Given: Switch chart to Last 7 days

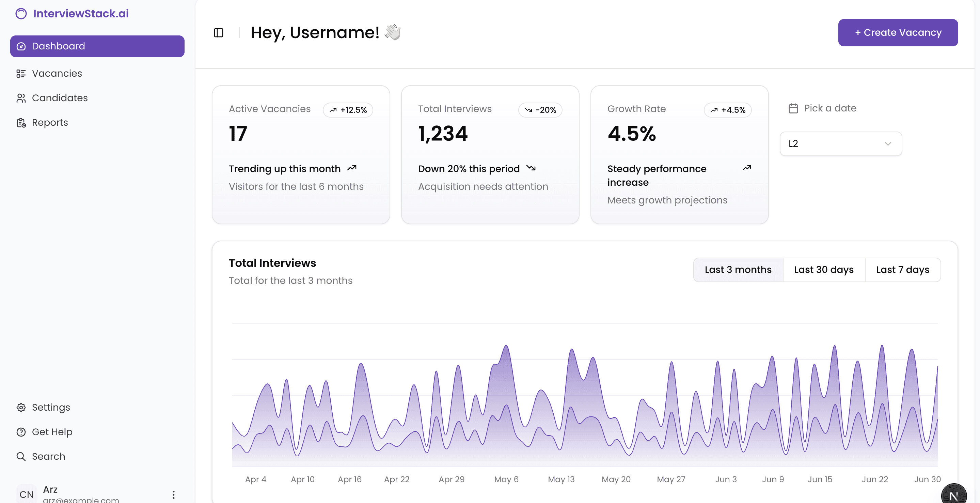Looking at the screenshot, I should (x=902, y=270).
